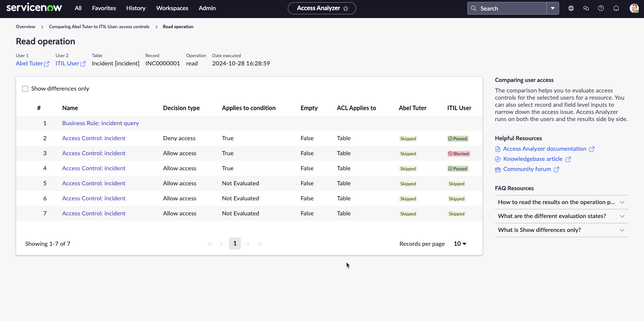
Task: Open the globe scope icon
Action: 571,8
